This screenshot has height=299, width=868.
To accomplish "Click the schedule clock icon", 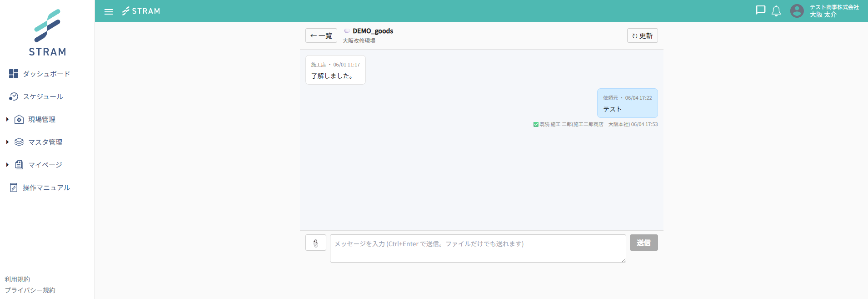I will coord(14,96).
